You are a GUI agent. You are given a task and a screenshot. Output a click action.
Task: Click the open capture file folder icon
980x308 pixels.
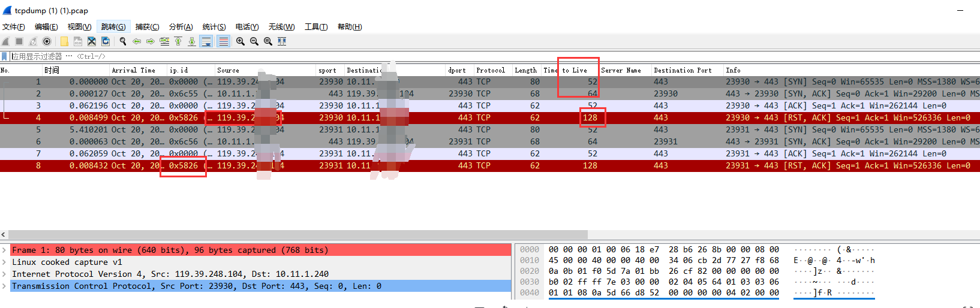point(64,41)
